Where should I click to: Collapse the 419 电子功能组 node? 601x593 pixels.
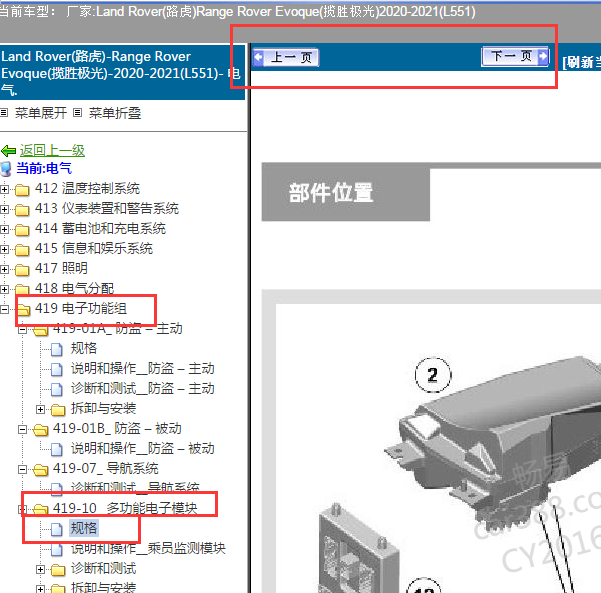click(4, 309)
